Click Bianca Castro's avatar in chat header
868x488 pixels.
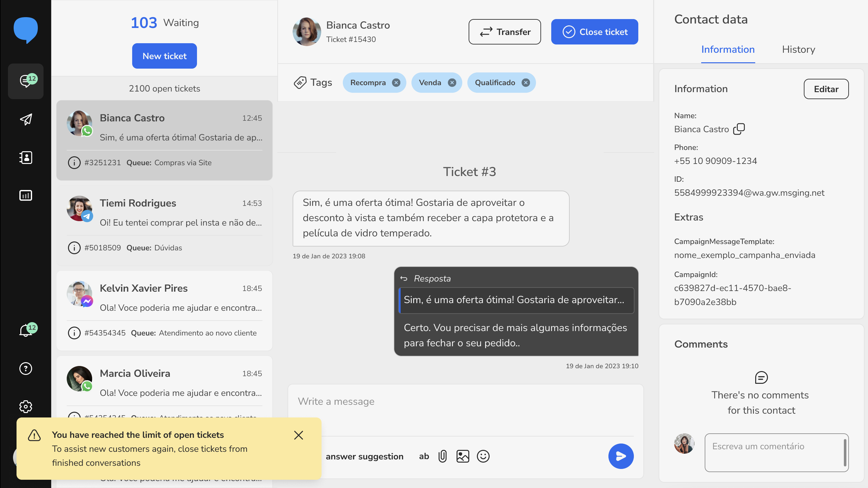click(307, 32)
